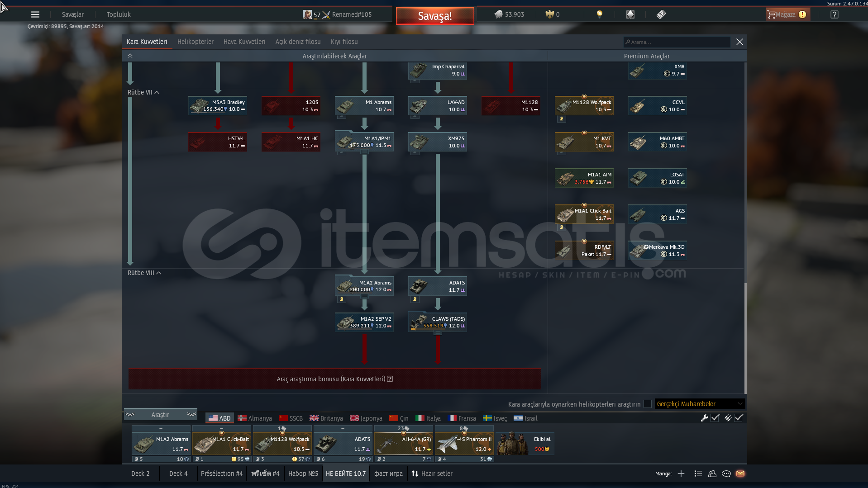The height and width of the screenshot is (488, 868).
Task: Expand the CLAWS (TADS) vehicle group
Action: 438,333
